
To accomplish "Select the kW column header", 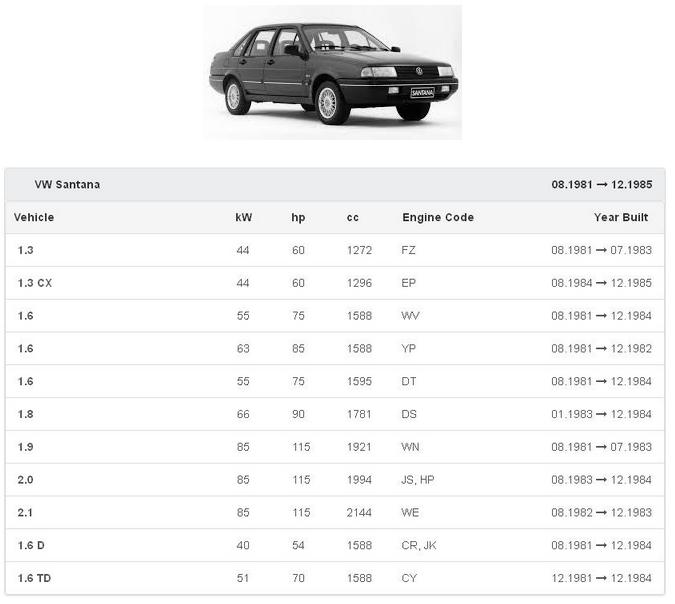I will tap(244, 217).
